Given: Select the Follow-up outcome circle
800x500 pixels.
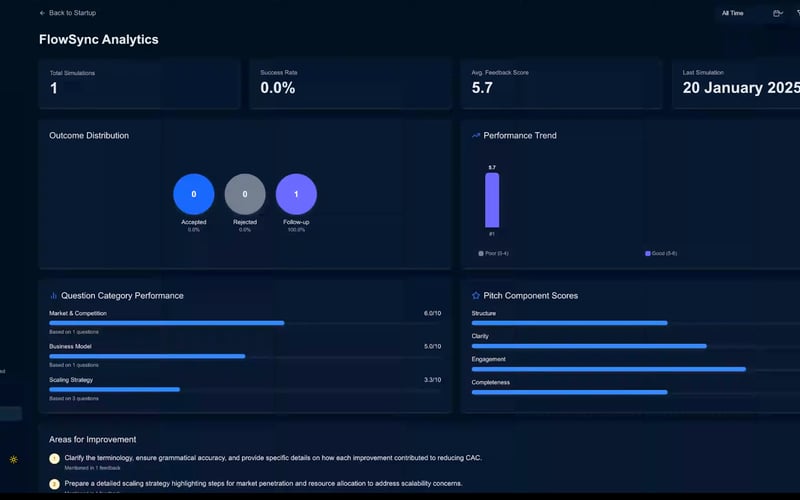Looking at the screenshot, I should [x=296, y=194].
